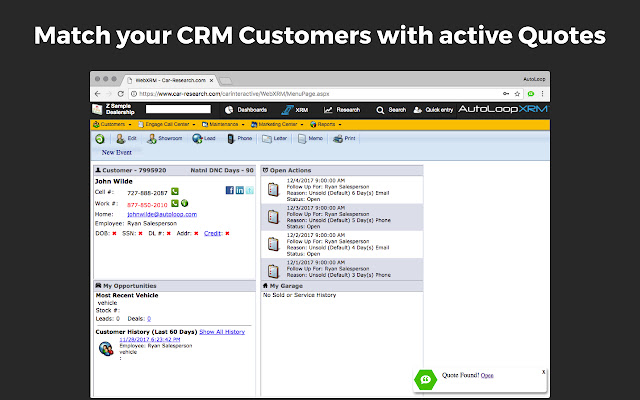Click the Letter toolbar button
640x400 pixels.
(x=274, y=139)
